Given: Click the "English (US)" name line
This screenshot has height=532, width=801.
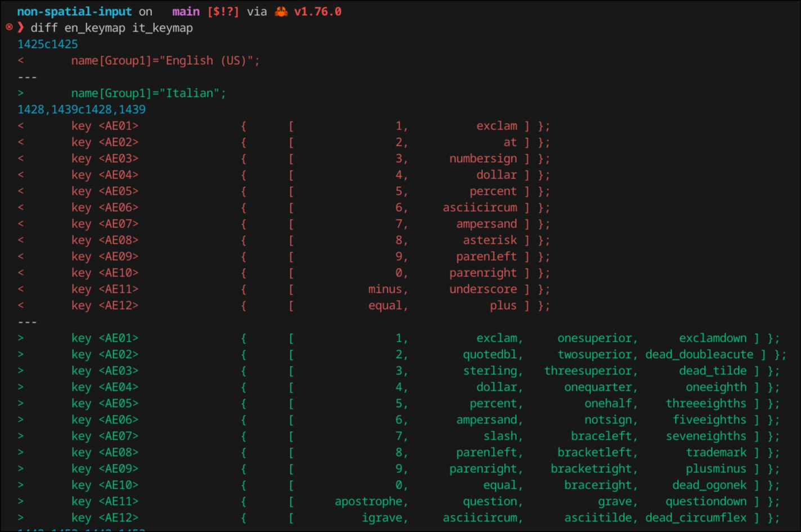Looking at the screenshot, I should pyautogui.click(x=165, y=60).
